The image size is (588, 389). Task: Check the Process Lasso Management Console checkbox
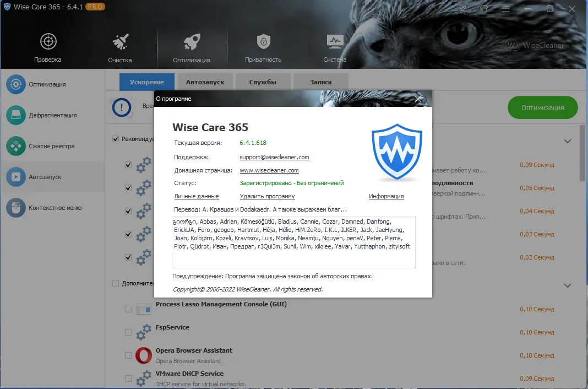click(x=128, y=309)
